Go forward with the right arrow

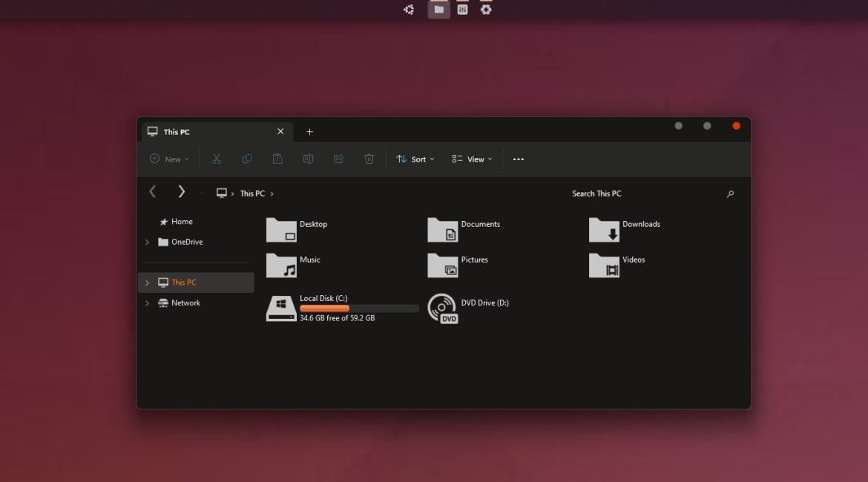[181, 192]
